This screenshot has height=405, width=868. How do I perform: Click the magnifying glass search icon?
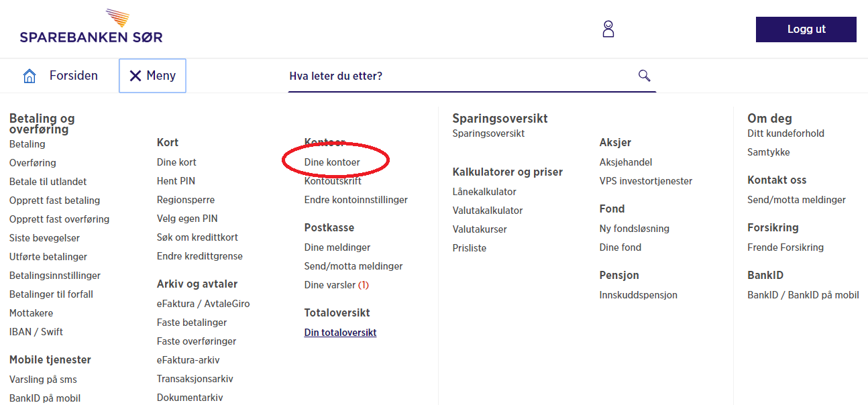[x=644, y=76]
